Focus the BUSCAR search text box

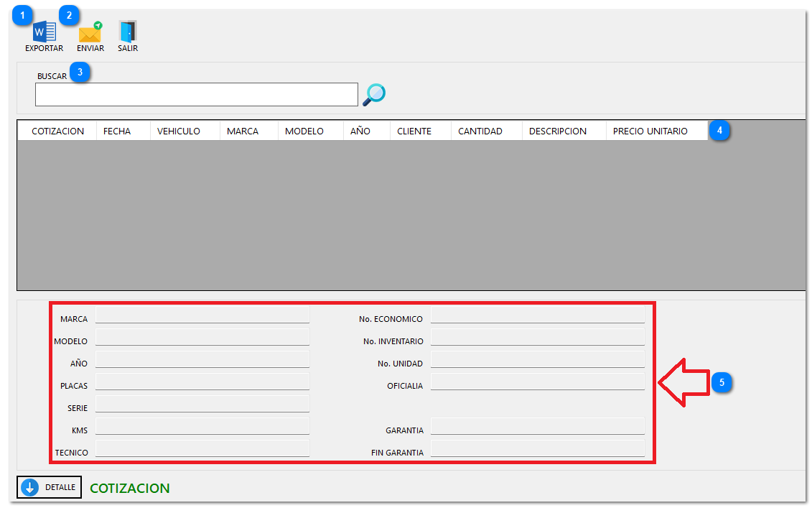pyautogui.click(x=196, y=95)
